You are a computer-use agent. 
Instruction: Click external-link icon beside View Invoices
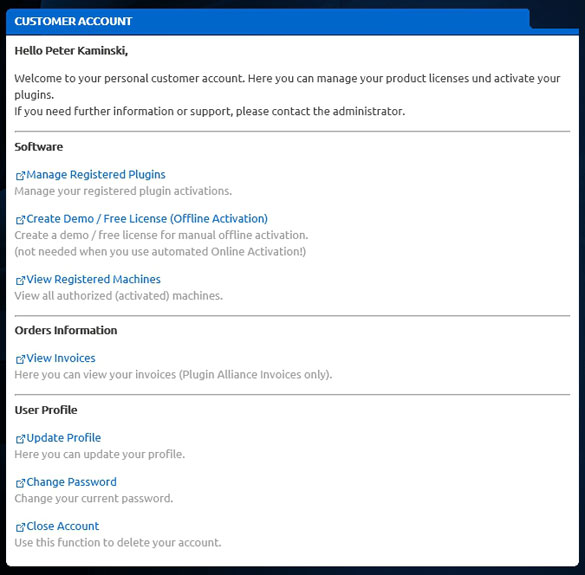(20, 359)
